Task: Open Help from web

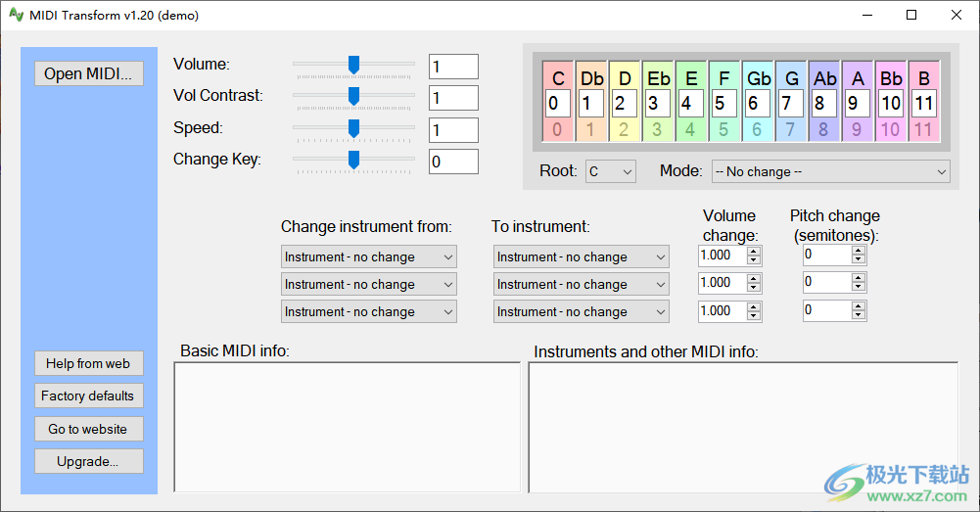Action: click(x=89, y=363)
